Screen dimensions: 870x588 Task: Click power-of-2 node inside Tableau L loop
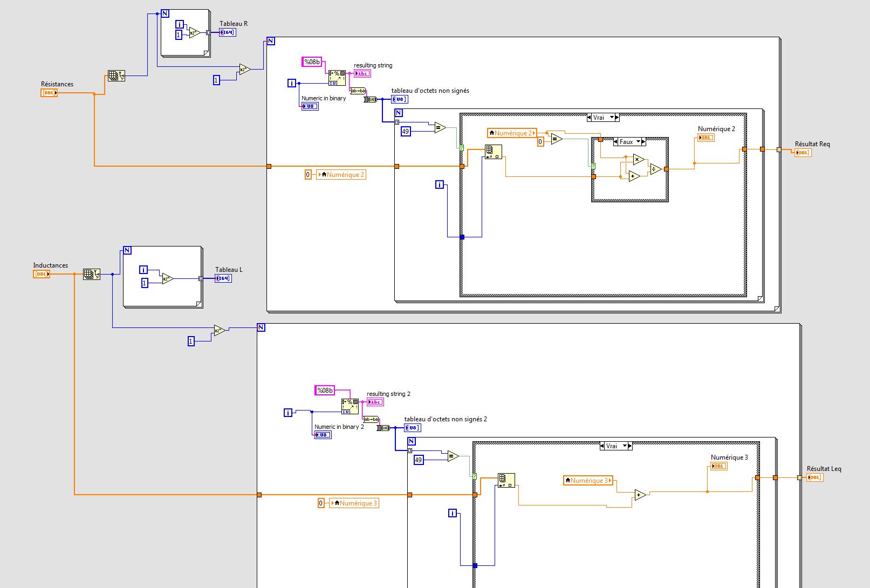[168, 278]
